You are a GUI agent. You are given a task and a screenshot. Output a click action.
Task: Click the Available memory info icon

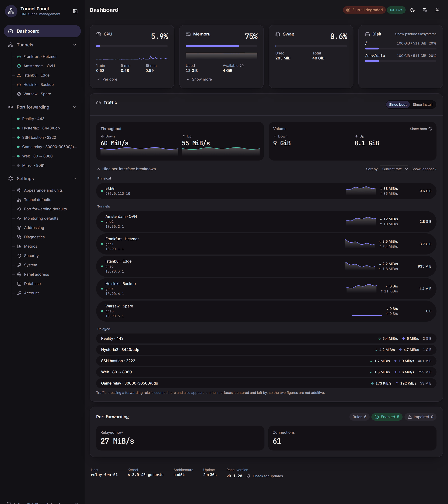242,66
